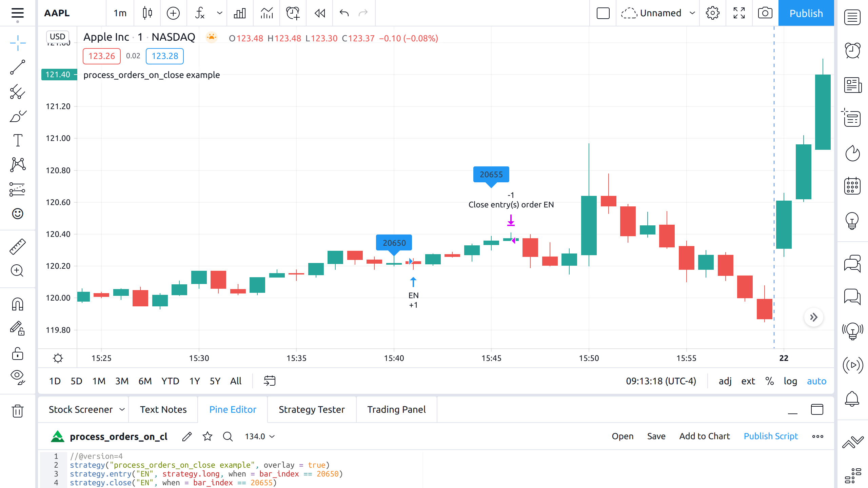This screenshot has height=488, width=868.
Task: Select the measure ruler tool
Action: coord(18,246)
